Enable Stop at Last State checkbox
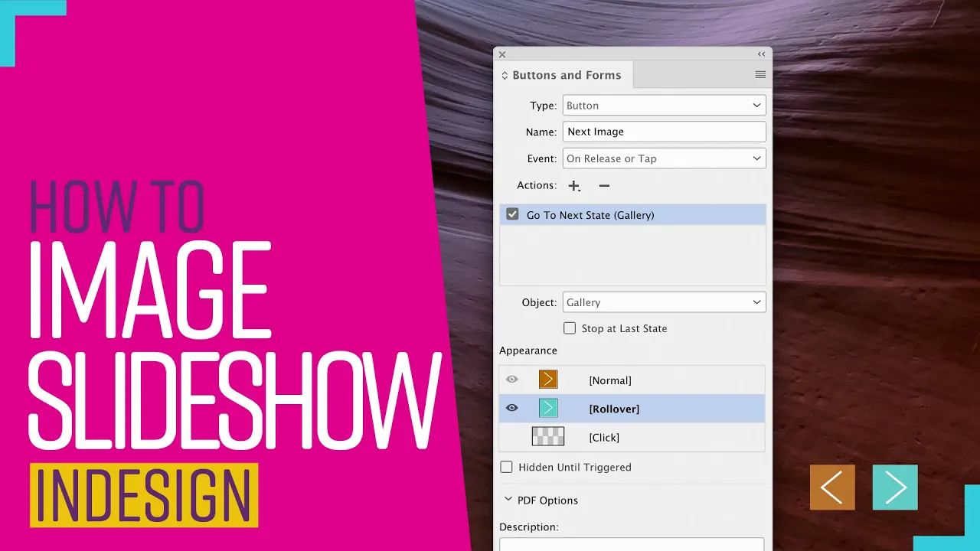The image size is (980, 551). (x=570, y=328)
